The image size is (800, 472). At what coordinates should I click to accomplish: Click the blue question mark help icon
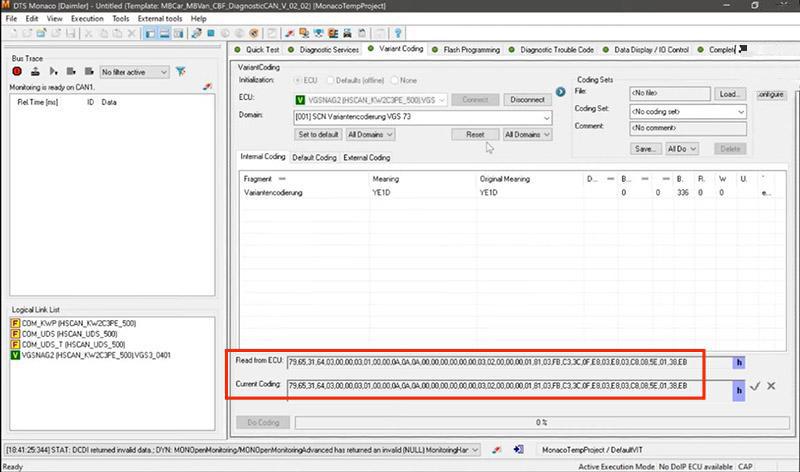[398, 33]
